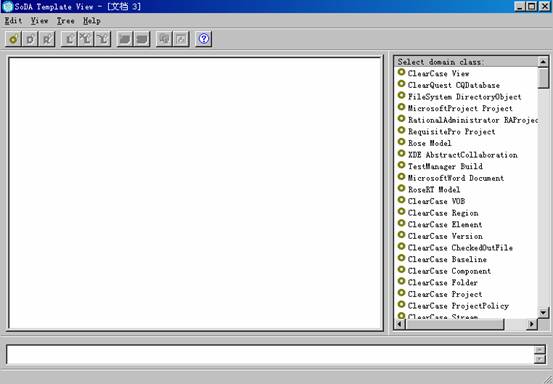Select ClearCase Baseline entry

447,259
